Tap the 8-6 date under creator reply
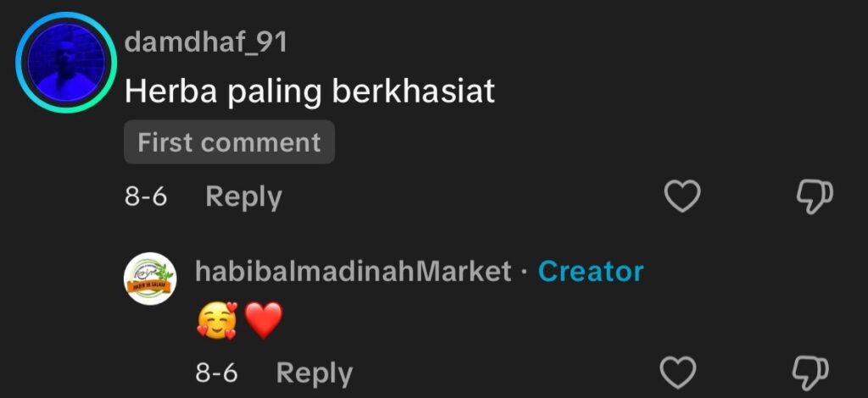This screenshot has width=868, height=398. (216, 373)
